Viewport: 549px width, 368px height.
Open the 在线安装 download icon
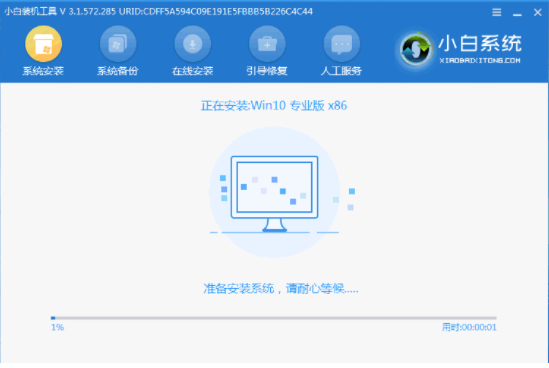click(193, 44)
